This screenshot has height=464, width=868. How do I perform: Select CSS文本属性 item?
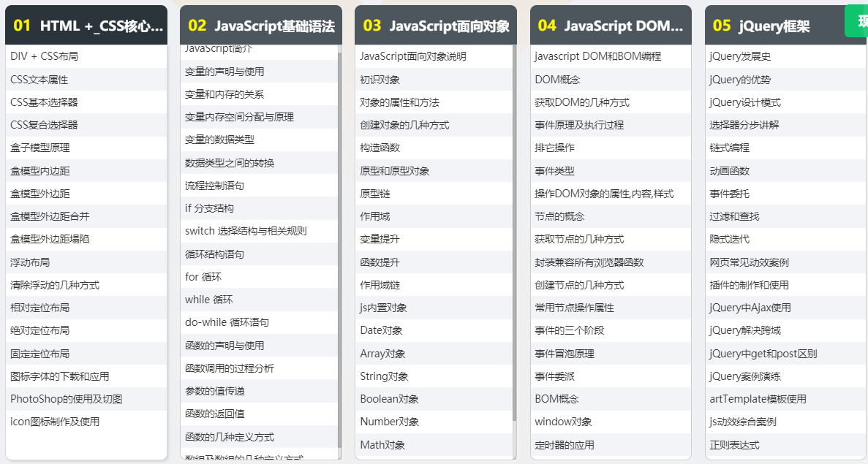coord(86,80)
